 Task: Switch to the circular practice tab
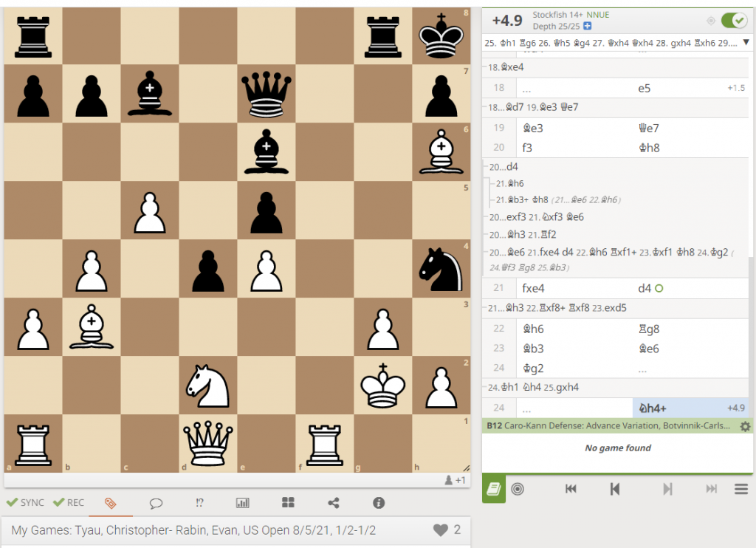tap(518, 488)
